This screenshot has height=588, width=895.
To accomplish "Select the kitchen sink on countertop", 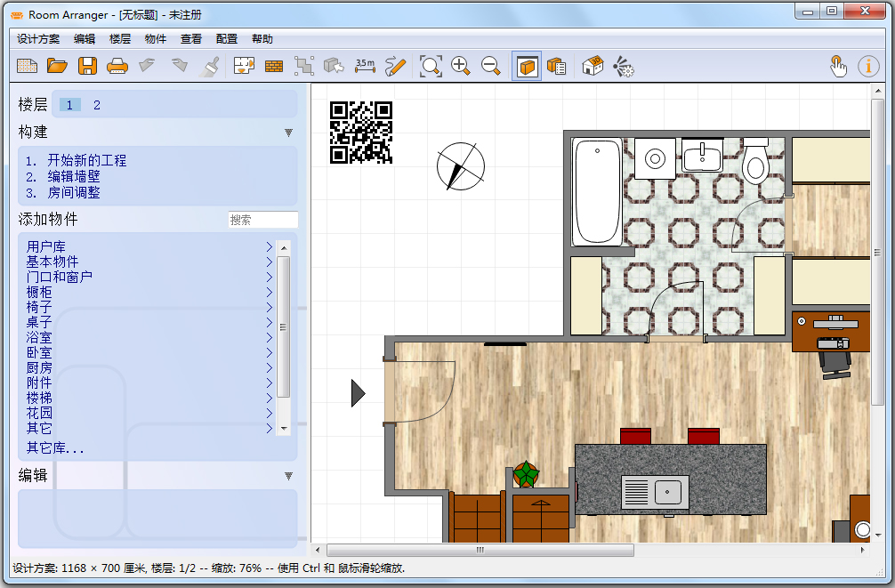I will click(655, 492).
